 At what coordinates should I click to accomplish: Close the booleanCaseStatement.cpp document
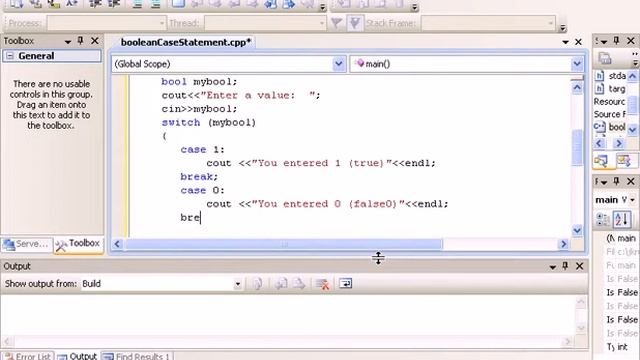(578, 42)
